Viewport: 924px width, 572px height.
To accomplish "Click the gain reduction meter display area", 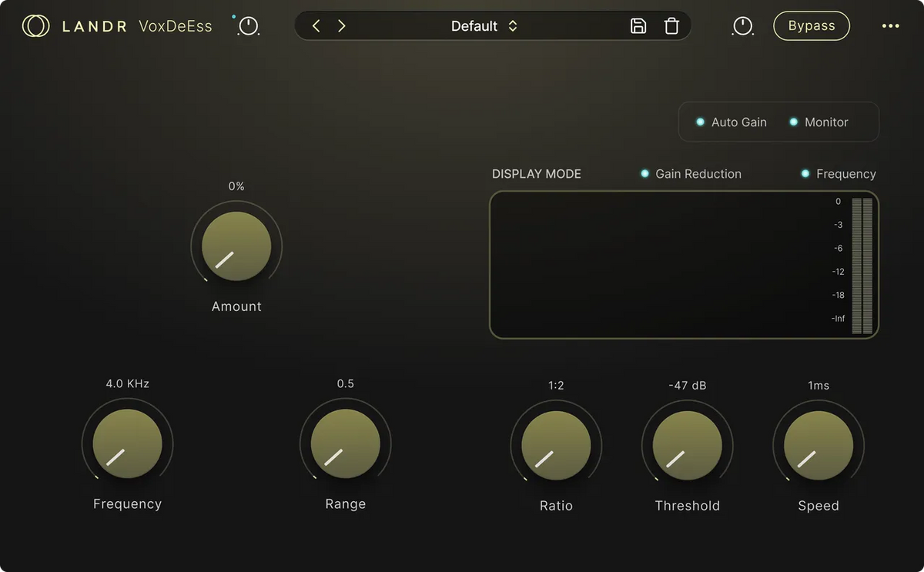I will click(662, 265).
